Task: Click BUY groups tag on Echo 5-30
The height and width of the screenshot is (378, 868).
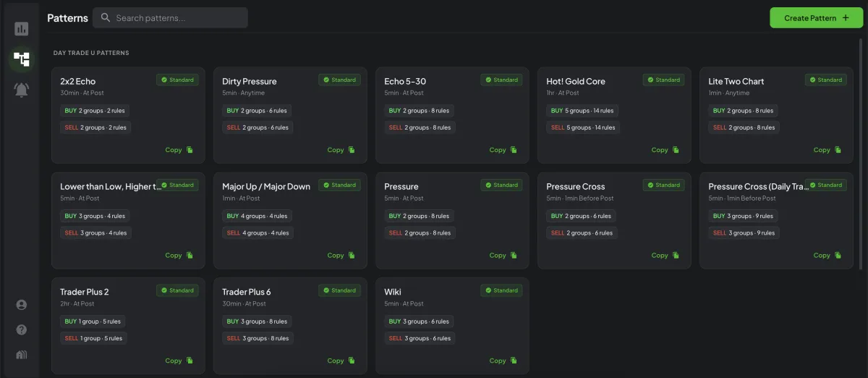Action: click(419, 111)
